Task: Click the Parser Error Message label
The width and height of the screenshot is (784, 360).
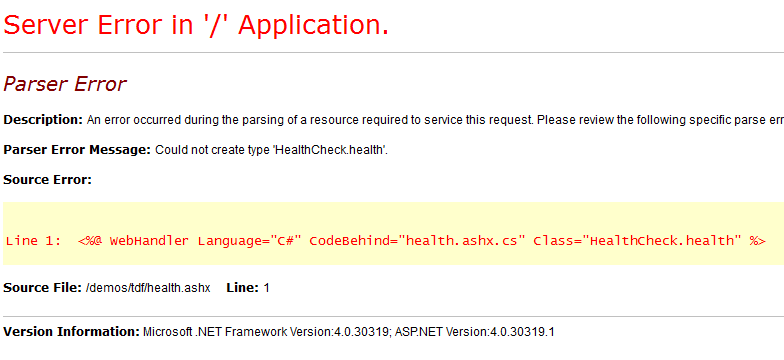Action: pyautogui.click(x=77, y=150)
